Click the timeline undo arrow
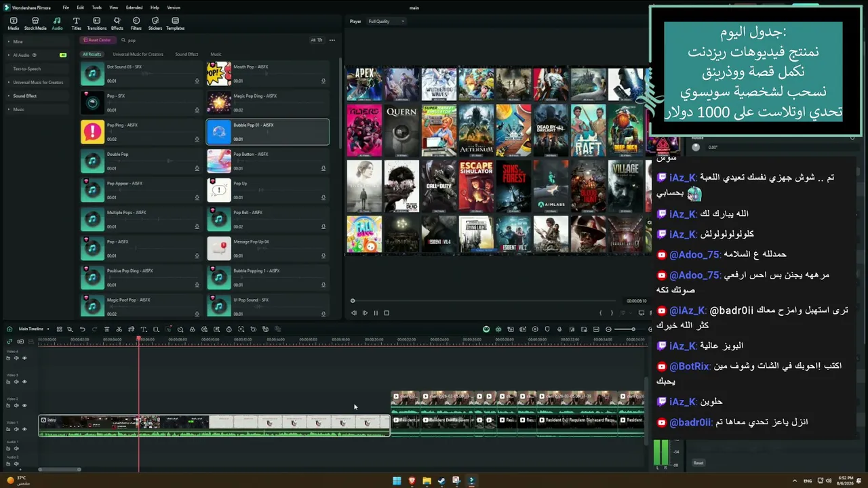The width and height of the screenshot is (868, 488). click(83, 329)
